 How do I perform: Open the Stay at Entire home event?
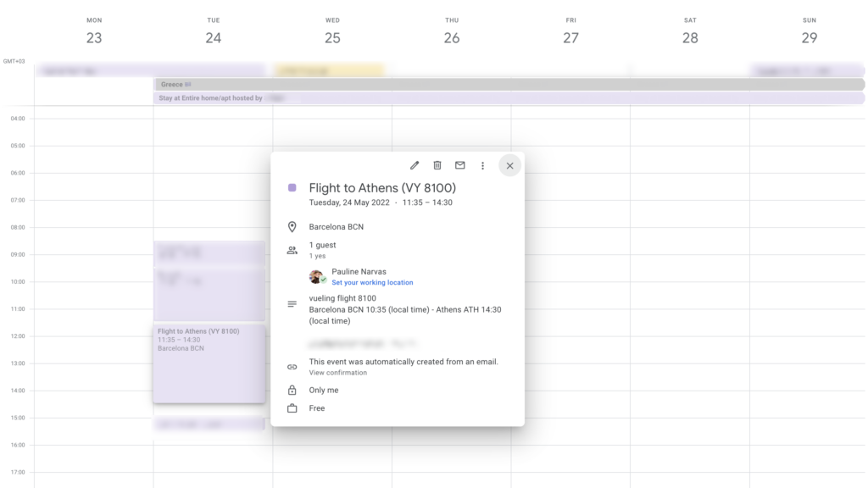pyautogui.click(x=509, y=98)
